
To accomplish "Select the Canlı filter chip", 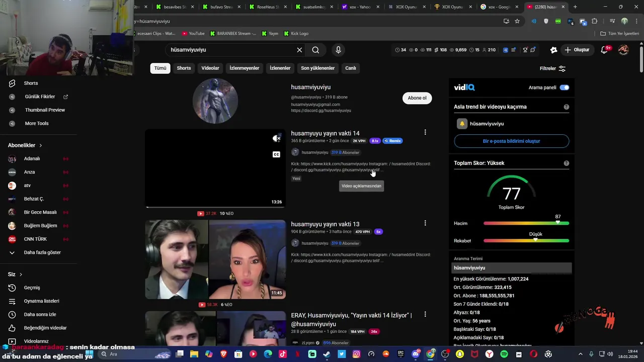I will coord(351,68).
